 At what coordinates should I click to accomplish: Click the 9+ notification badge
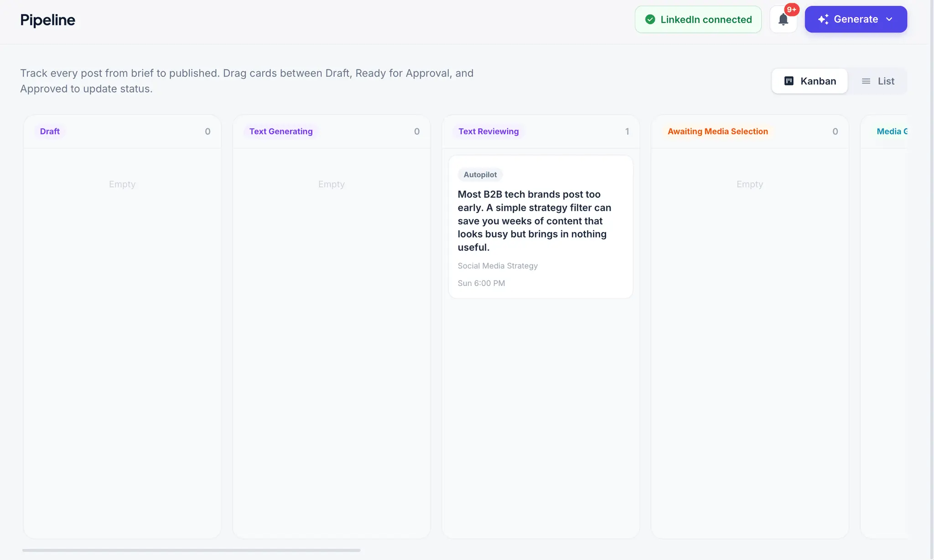[791, 10]
